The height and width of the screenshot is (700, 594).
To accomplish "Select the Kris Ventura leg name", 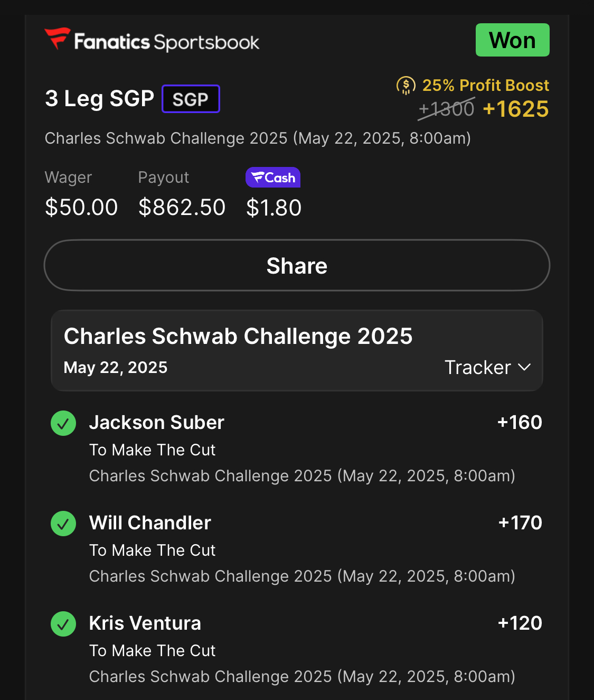I will (145, 623).
